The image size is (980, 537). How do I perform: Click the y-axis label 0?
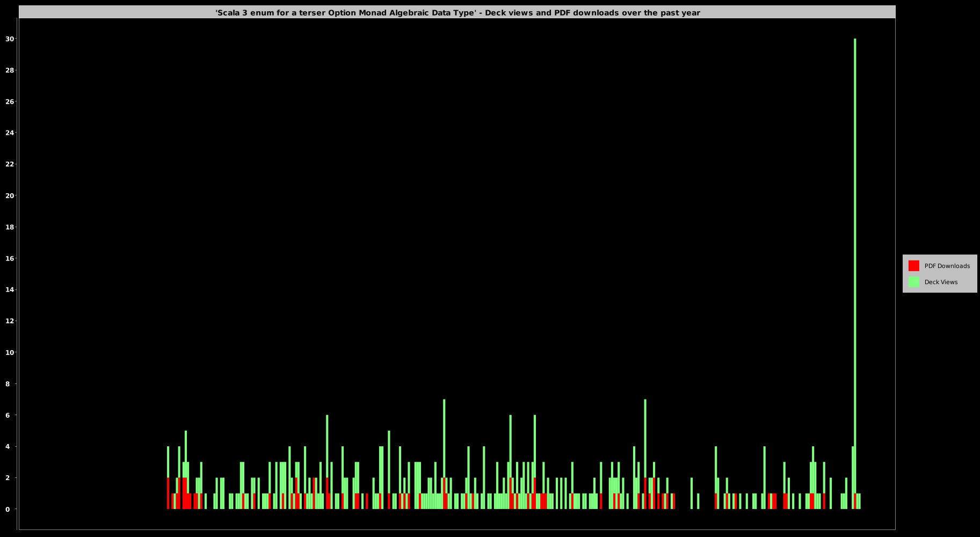tap(8, 509)
